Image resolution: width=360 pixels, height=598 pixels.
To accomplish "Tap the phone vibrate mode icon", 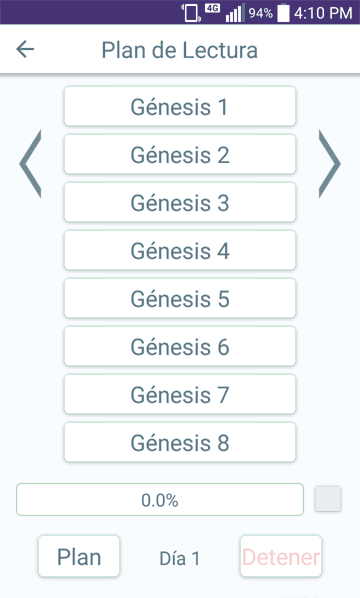I will tap(191, 13).
